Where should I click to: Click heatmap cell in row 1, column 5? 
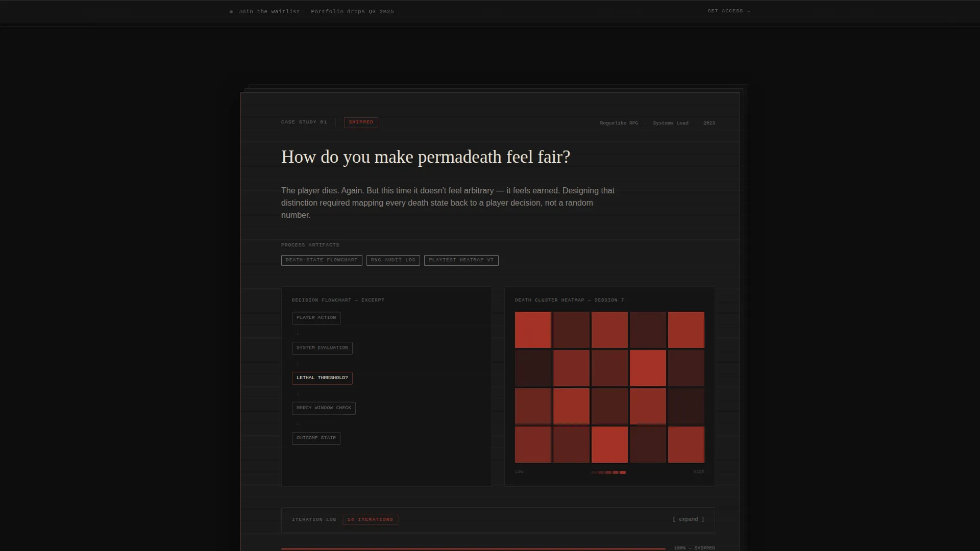tap(686, 330)
